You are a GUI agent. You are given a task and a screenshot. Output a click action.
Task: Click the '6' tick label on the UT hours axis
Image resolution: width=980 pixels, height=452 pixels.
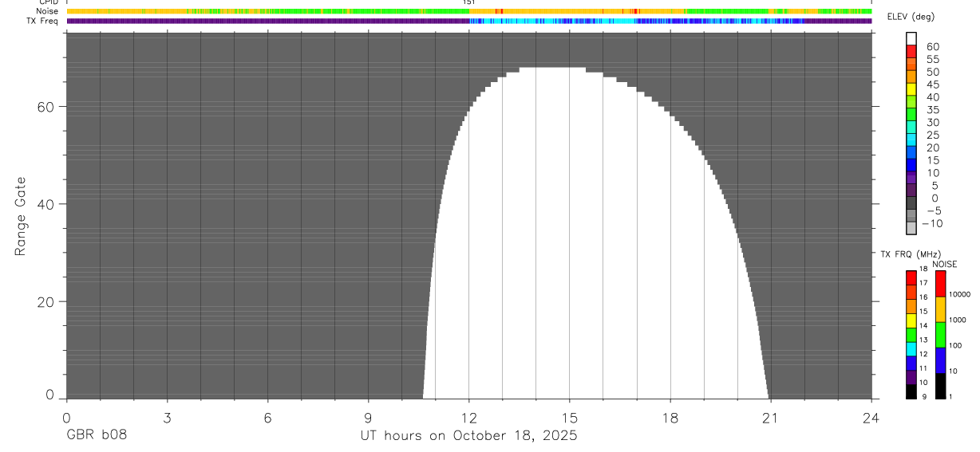[267, 417]
